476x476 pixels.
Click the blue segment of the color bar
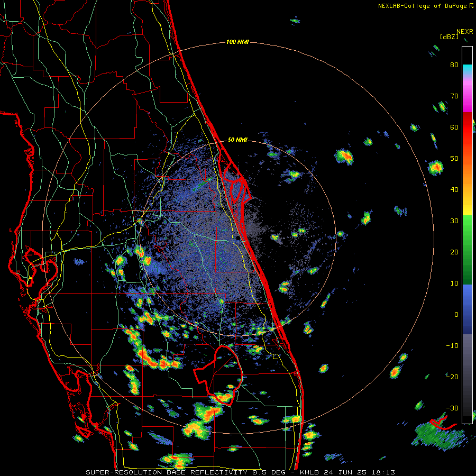(x=467, y=309)
